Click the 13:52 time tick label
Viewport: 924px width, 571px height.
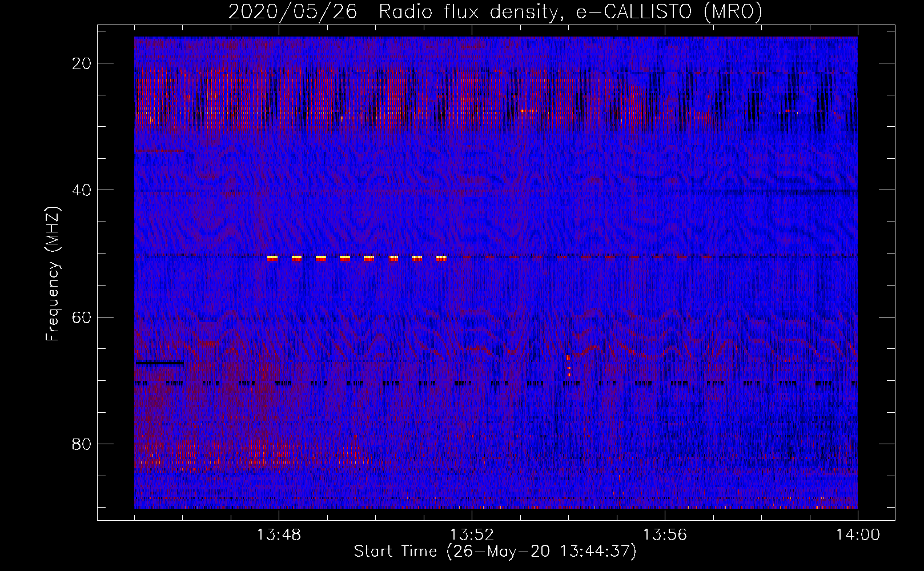(x=472, y=535)
